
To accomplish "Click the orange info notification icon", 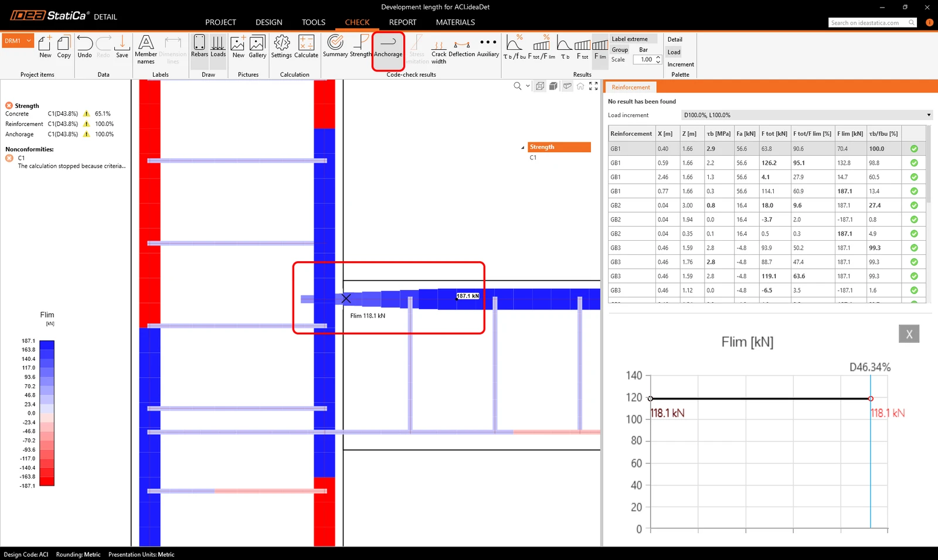I will 929,23.
